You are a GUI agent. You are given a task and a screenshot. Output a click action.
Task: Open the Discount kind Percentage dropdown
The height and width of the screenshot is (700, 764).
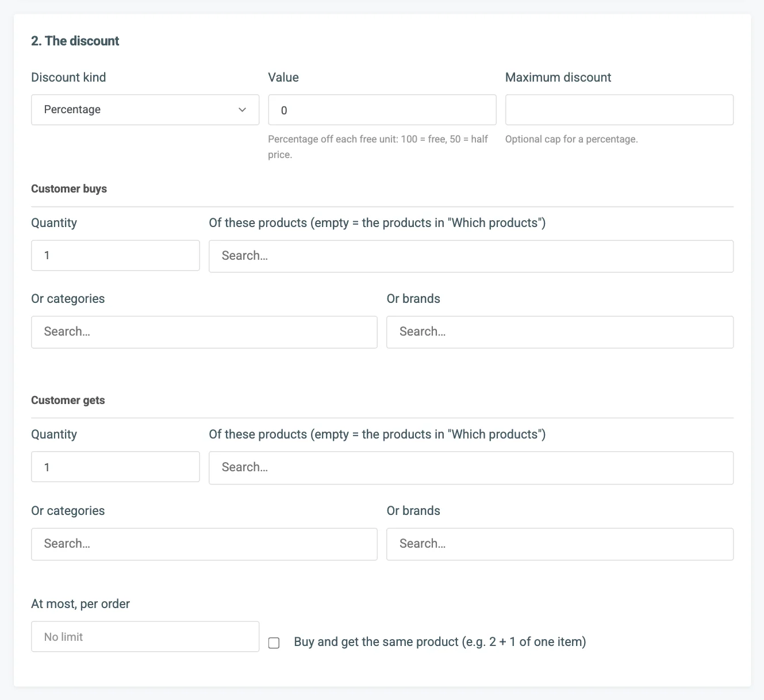145,110
